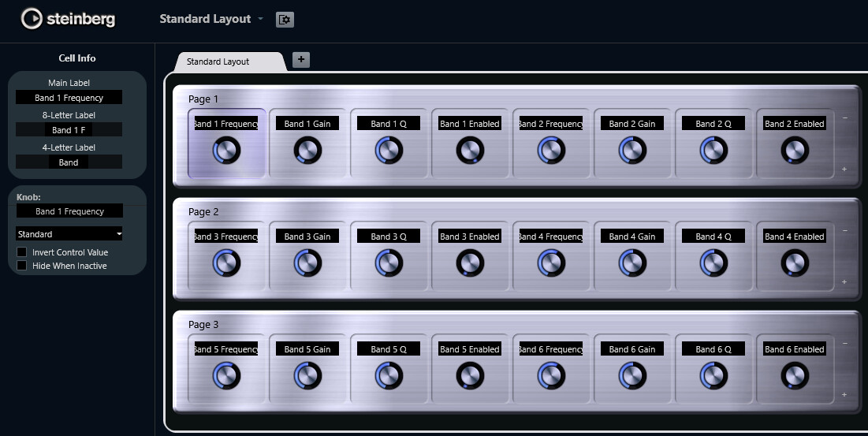Open the layout settings gear icon
Image resolution: width=868 pixels, height=436 pixels.
(285, 20)
